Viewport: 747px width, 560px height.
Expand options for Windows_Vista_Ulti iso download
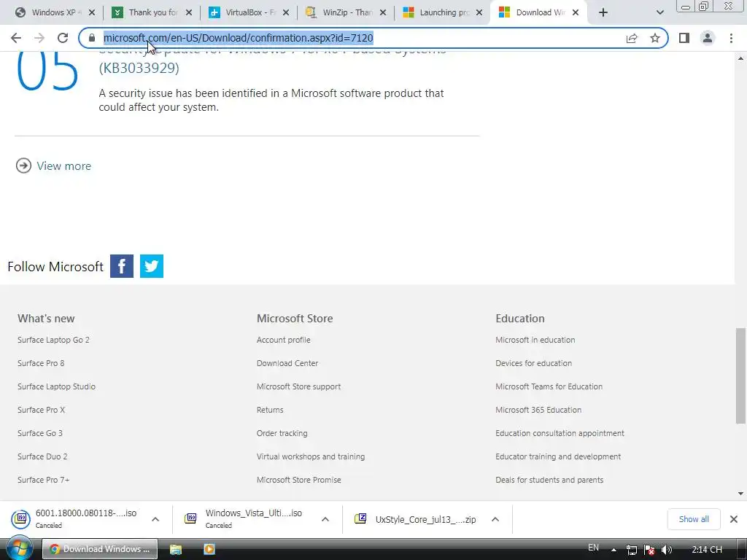coord(325,519)
